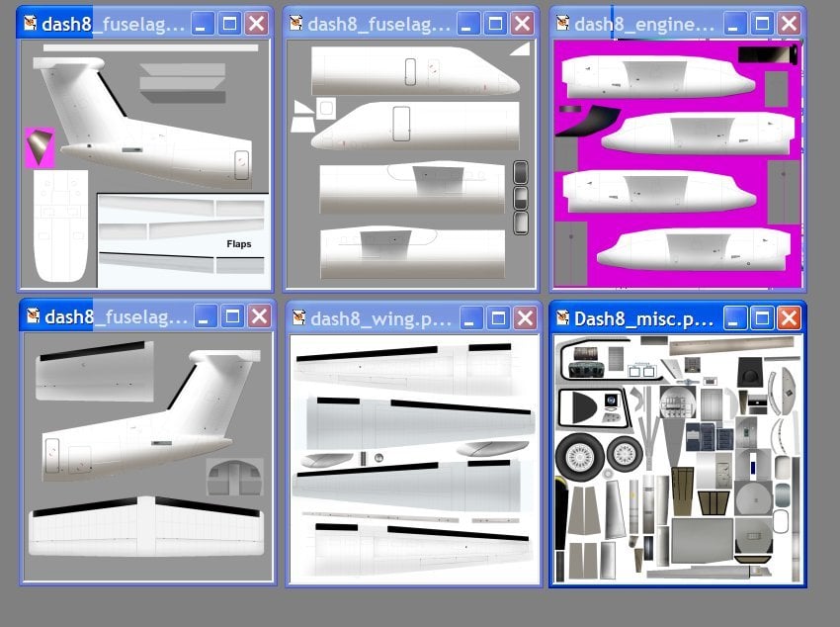The width and height of the screenshot is (840, 627).
Task: Maximize the fuselage window showing Flaps texture
Action: pos(230,24)
